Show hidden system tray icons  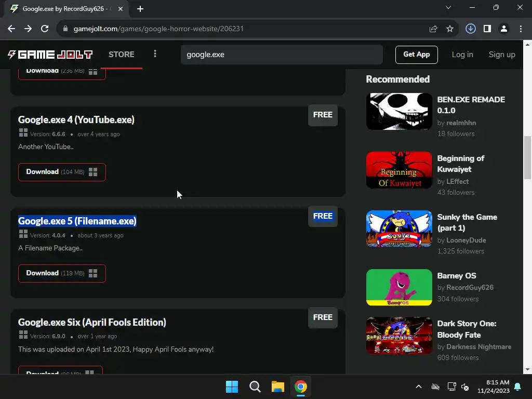point(419,387)
